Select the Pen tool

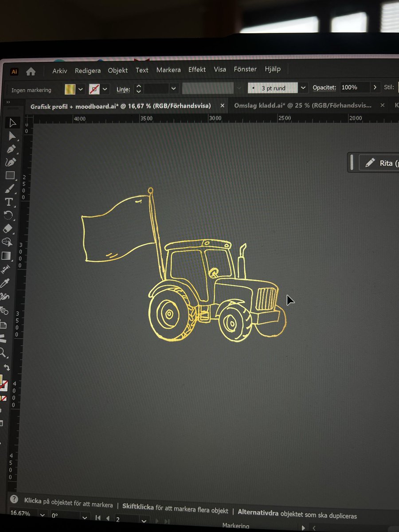(12, 149)
